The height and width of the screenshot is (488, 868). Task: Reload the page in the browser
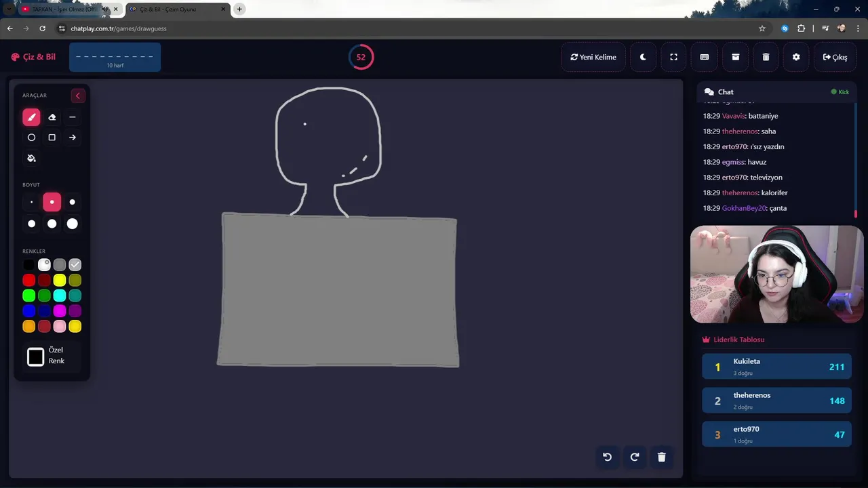point(42,28)
